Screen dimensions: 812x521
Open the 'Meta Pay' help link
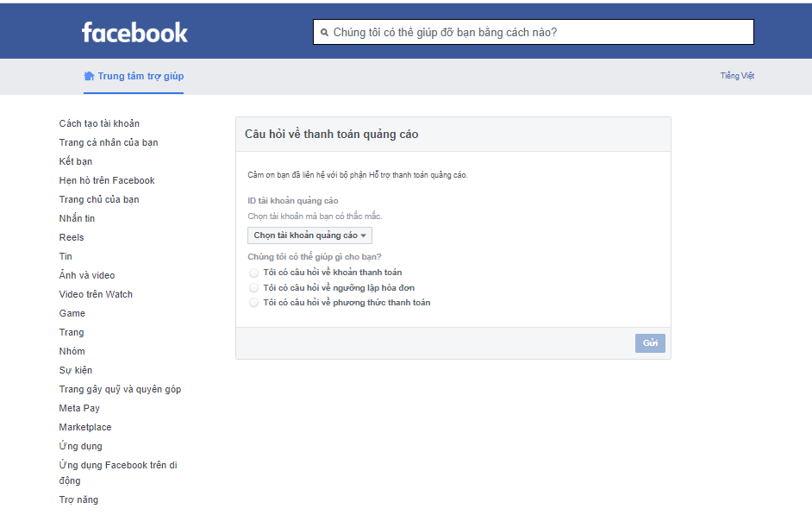pyautogui.click(x=79, y=408)
